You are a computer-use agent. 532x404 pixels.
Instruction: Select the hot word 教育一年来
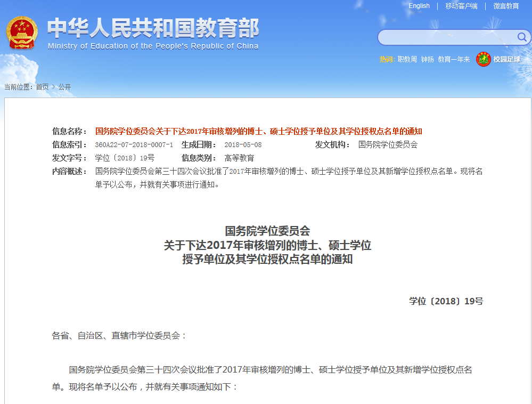click(454, 60)
